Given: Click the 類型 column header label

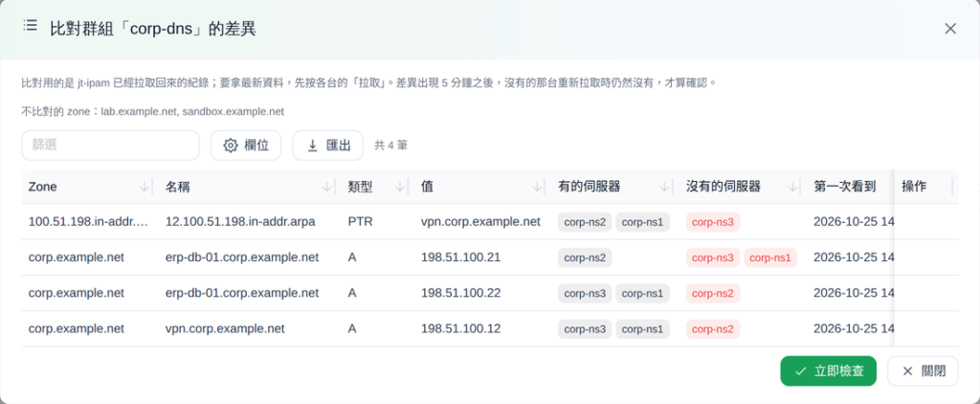Looking at the screenshot, I should (361, 187).
